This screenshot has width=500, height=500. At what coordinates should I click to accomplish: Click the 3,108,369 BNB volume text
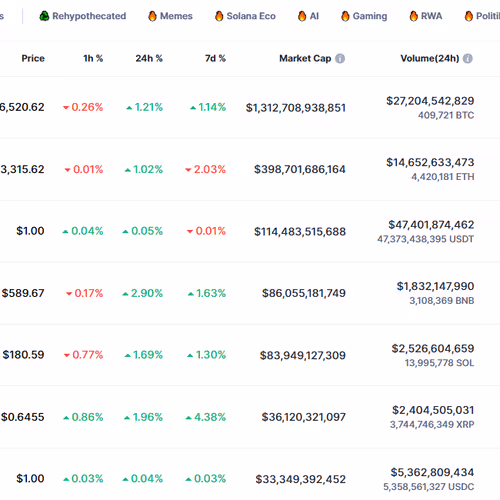pos(442,301)
